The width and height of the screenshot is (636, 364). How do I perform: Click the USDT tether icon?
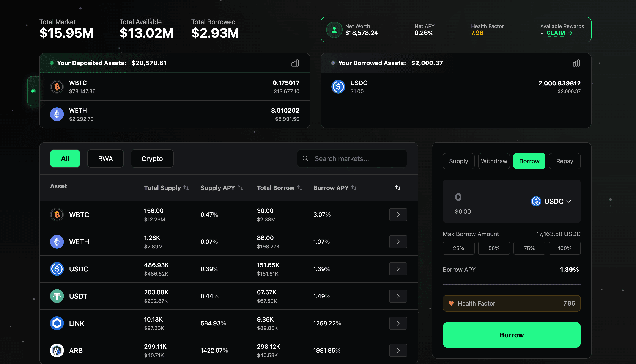57,296
